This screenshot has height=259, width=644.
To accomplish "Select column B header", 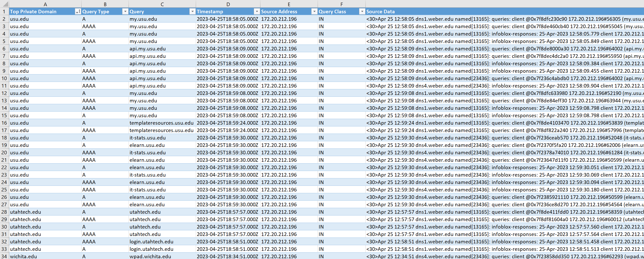I will point(105,4).
